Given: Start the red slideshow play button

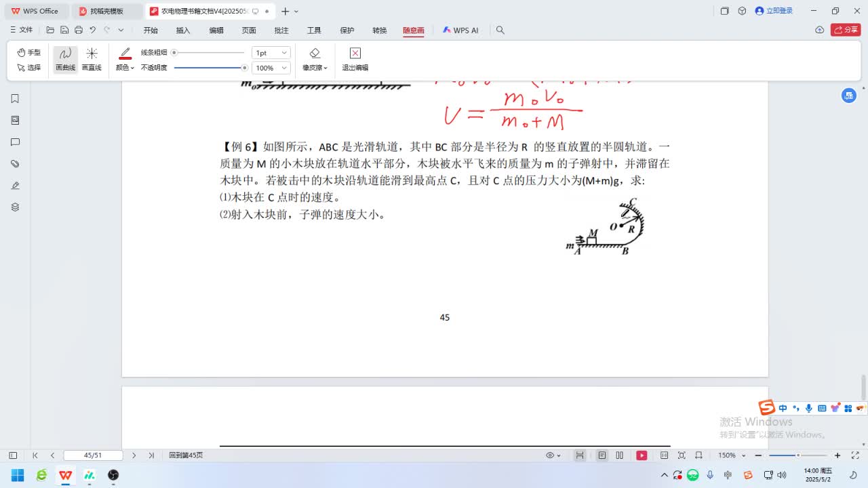Looking at the screenshot, I should point(642,455).
